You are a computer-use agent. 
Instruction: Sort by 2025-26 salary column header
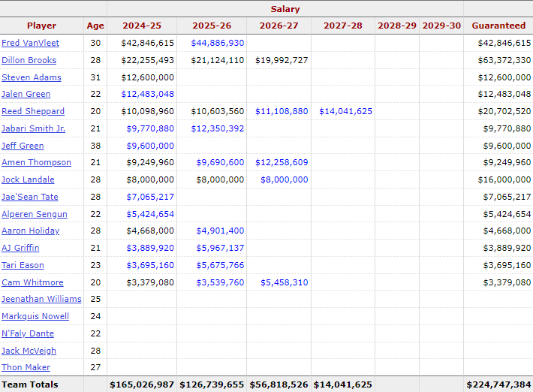pyautogui.click(x=212, y=26)
